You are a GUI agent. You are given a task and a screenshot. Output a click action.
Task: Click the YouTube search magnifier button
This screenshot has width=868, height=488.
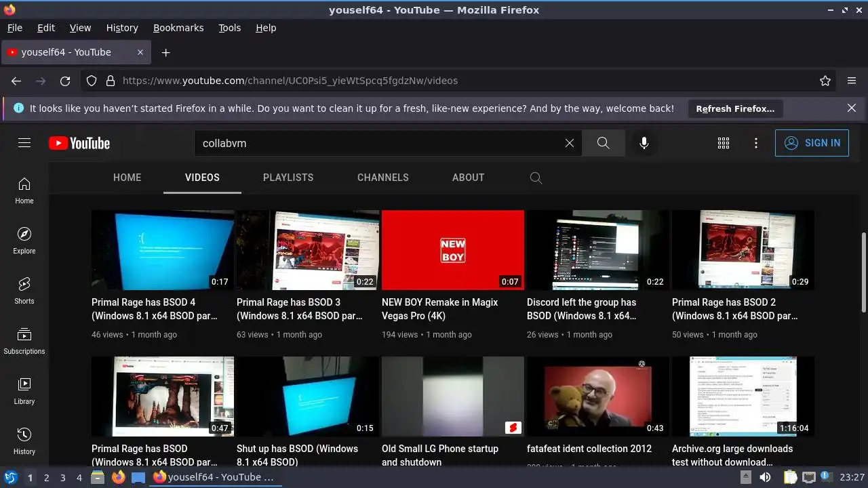pos(603,143)
